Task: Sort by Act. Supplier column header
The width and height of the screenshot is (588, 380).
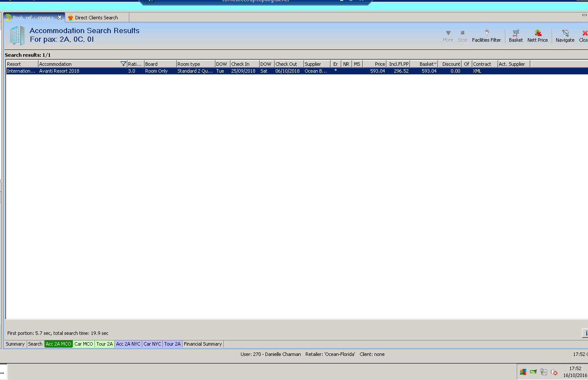Action: (514, 64)
